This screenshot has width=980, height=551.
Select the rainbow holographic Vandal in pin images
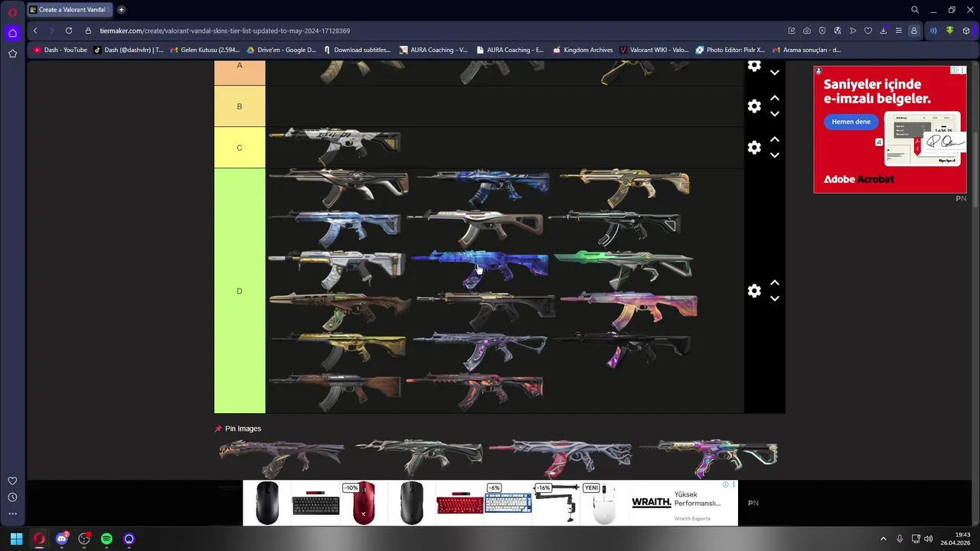[x=708, y=458]
